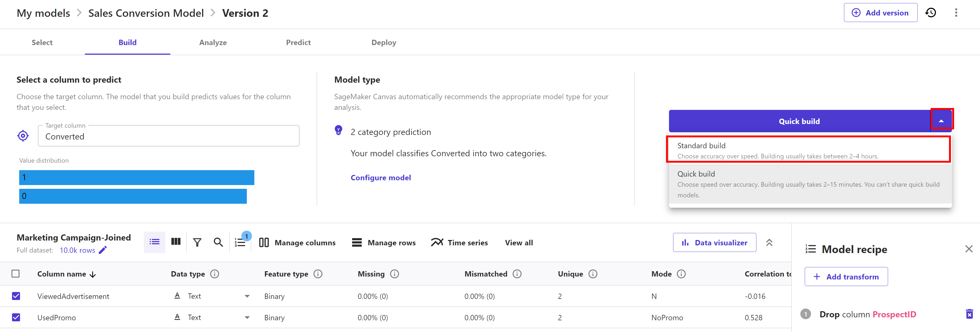Image resolution: width=980 pixels, height=332 pixels.
Task: Collapse the dataset panel double chevron
Action: (769, 242)
